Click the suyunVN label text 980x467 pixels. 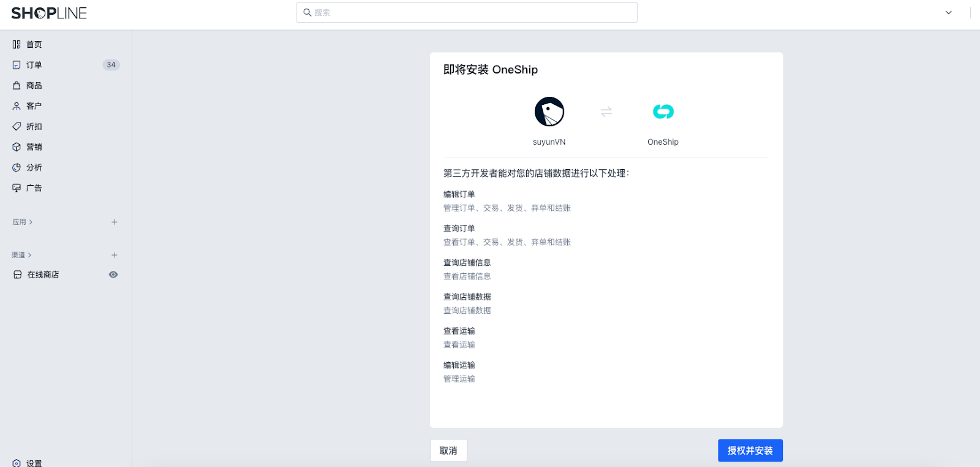[x=549, y=142]
